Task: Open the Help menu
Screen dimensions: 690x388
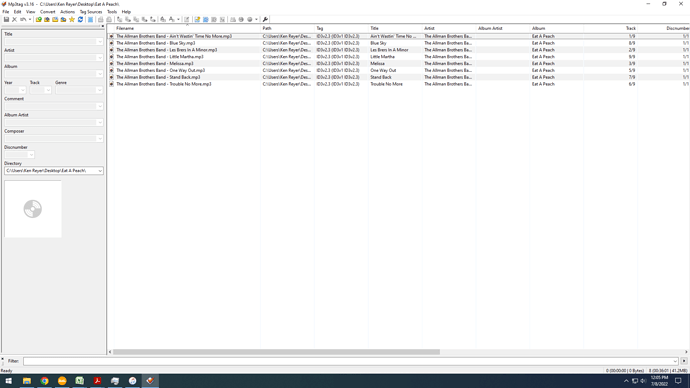Action: (126, 12)
